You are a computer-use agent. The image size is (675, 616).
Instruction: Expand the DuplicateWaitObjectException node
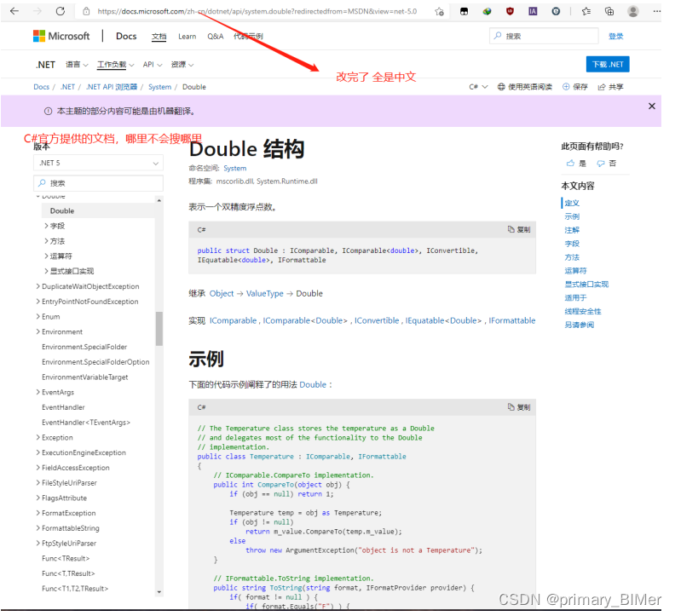pos(37,286)
